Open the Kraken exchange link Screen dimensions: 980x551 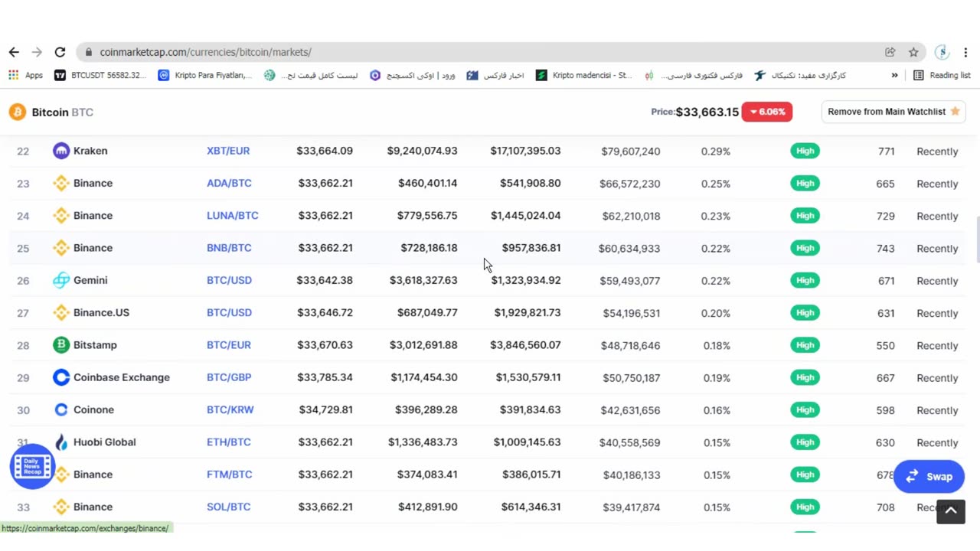90,151
